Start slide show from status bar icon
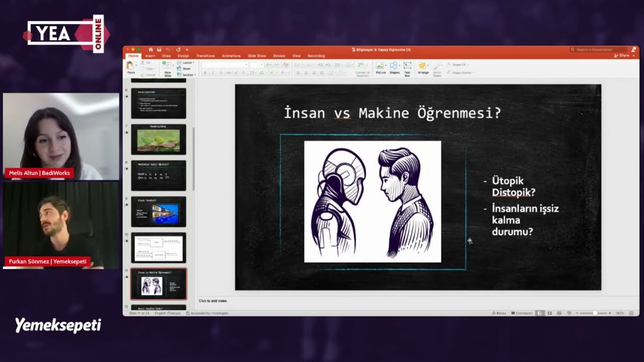The height and width of the screenshot is (362, 644). tap(569, 313)
